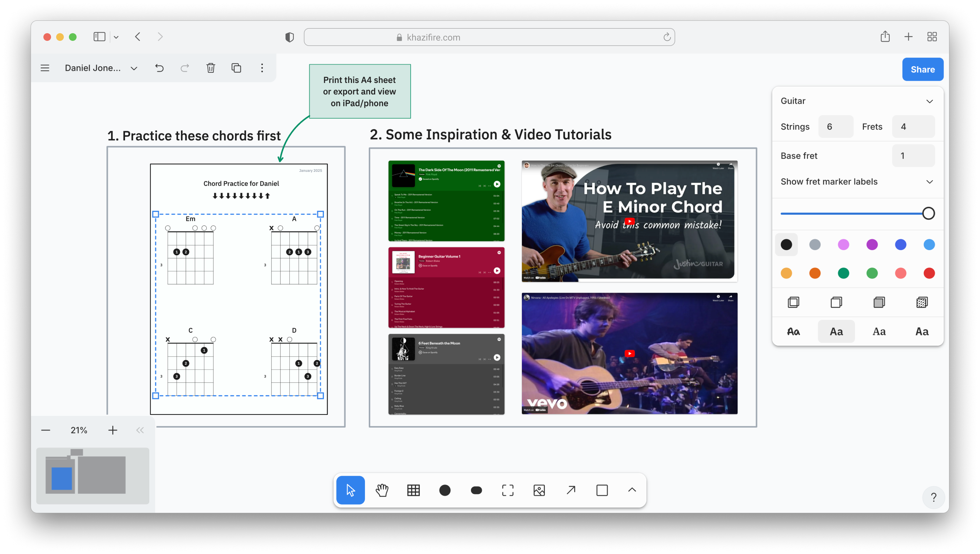
Task: Pick the red color swatch
Action: click(x=929, y=273)
